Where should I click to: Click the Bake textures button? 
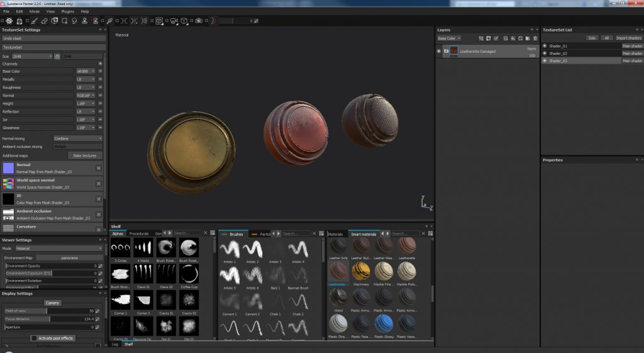tap(85, 156)
